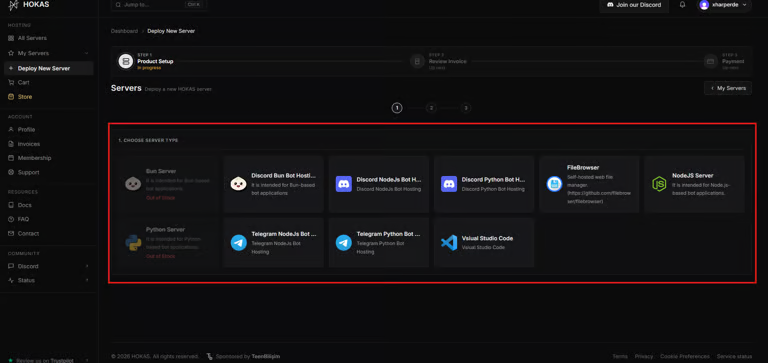Choose Discord Python Bot Hosting card title
This screenshot has height=363, width=768.
click(494, 180)
